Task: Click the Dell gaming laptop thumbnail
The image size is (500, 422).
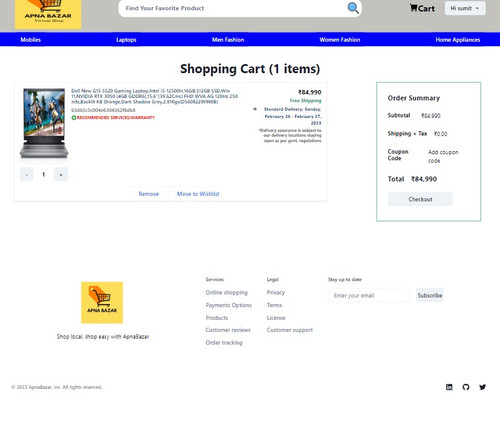Action: click(x=44, y=123)
